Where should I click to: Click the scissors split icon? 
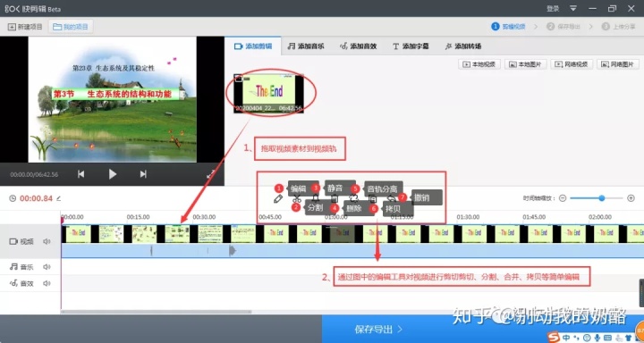pyautogui.click(x=297, y=199)
